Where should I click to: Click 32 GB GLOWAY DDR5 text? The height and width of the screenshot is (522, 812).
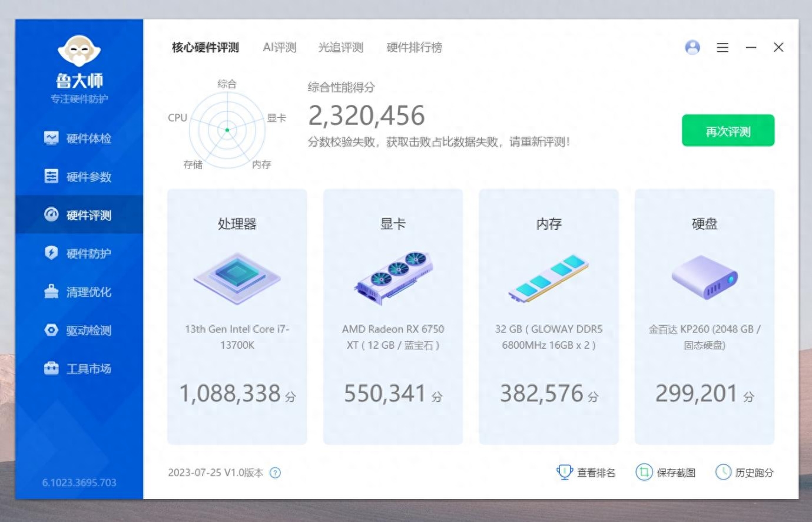click(549, 337)
